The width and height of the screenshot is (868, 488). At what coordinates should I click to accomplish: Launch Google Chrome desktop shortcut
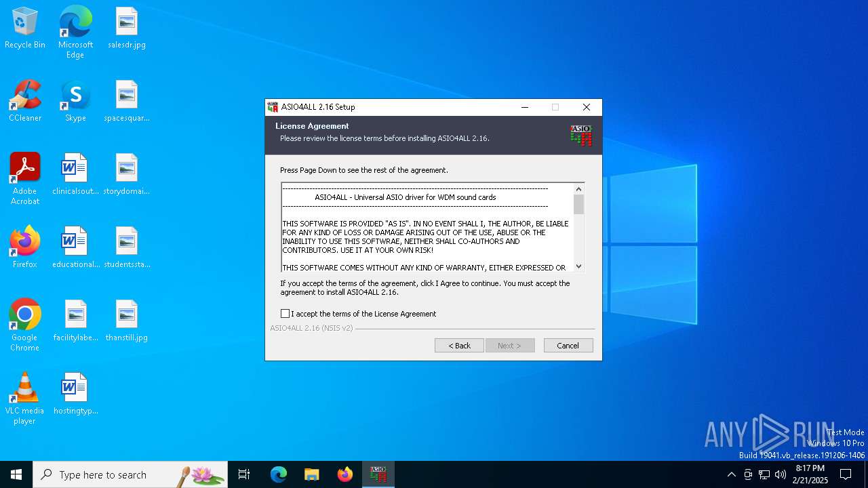pyautogui.click(x=25, y=325)
